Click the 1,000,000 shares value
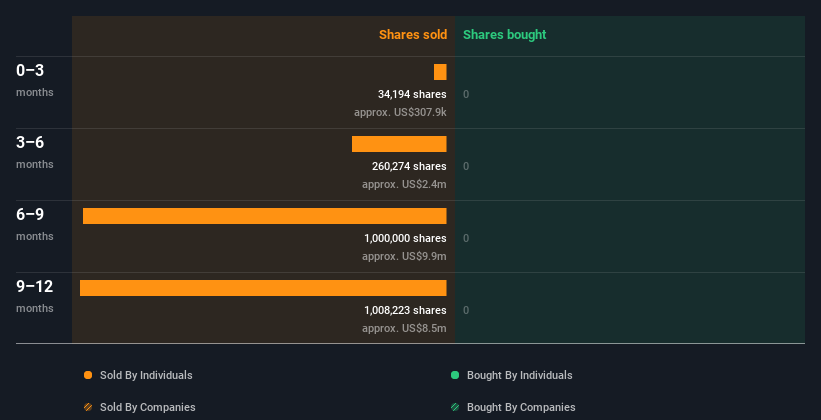The height and width of the screenshot is (420, 821). click(405, 238)
